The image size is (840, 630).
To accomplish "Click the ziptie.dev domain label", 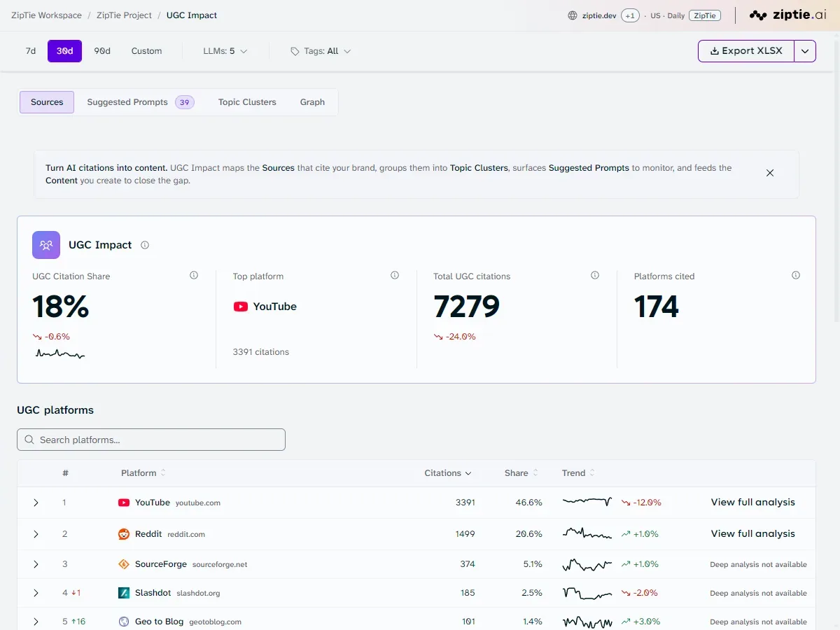I will pyautogui.click(x=599, y=15).
